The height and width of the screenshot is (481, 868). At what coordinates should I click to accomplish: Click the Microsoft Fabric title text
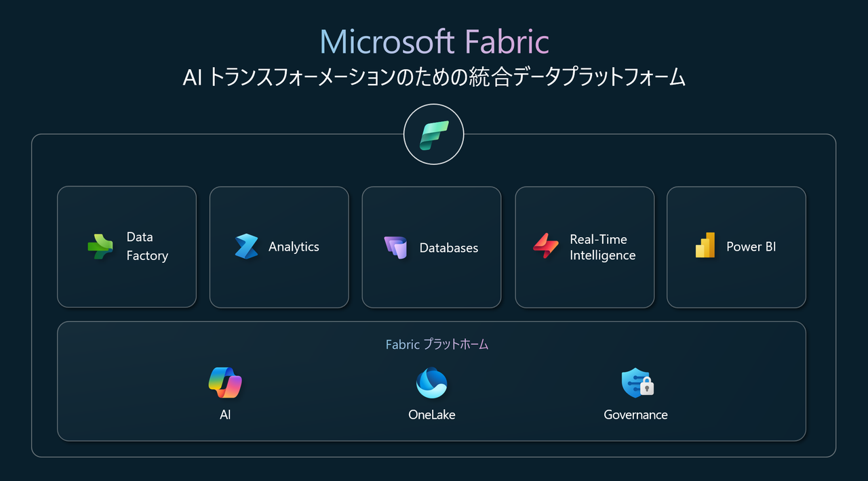point(434,41)
